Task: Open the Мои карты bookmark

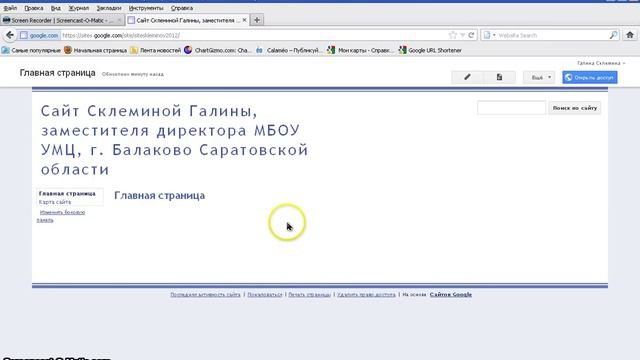Action: pyautogui.click(x=360, y=50)
